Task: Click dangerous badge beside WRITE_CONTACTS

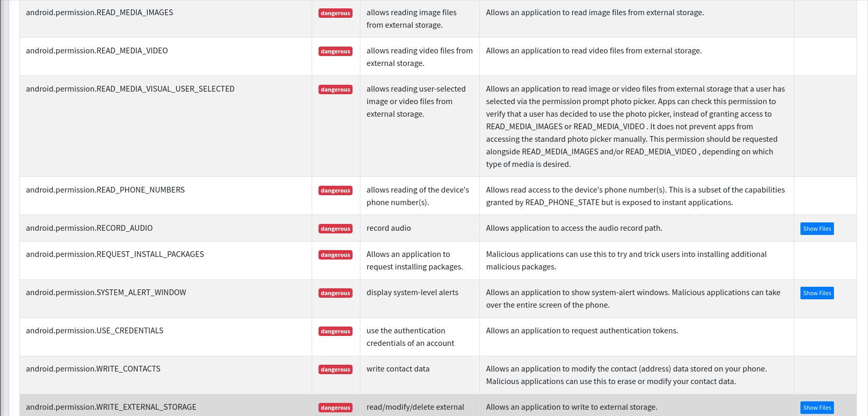Action: [x=335, y=369]
